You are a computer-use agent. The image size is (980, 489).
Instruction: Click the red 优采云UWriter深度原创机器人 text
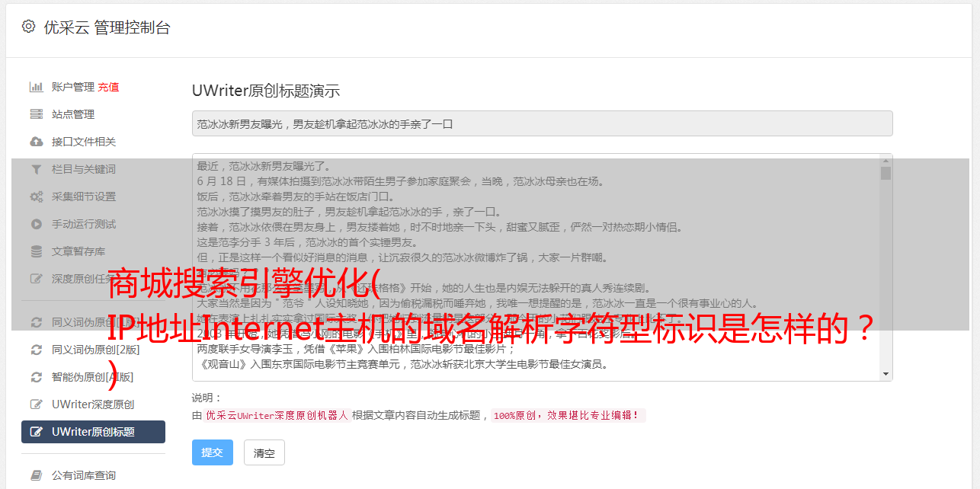pyautogui.click(x=277, y=416)
